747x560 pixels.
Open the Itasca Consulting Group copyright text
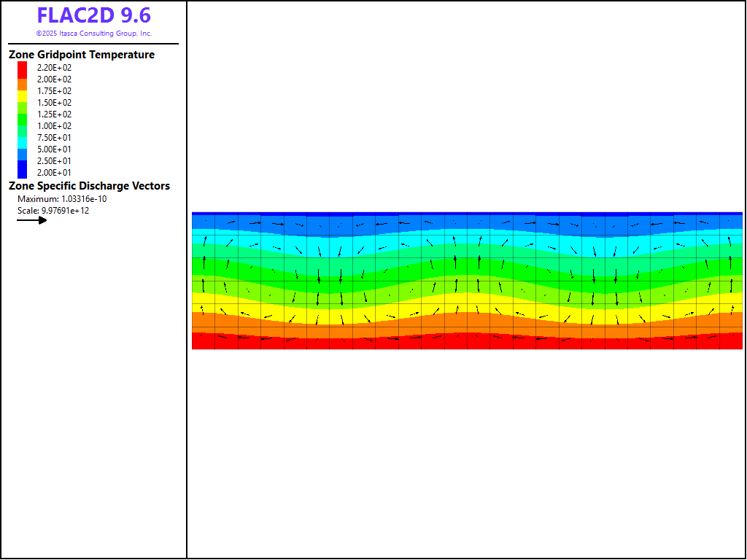(93, 34)
